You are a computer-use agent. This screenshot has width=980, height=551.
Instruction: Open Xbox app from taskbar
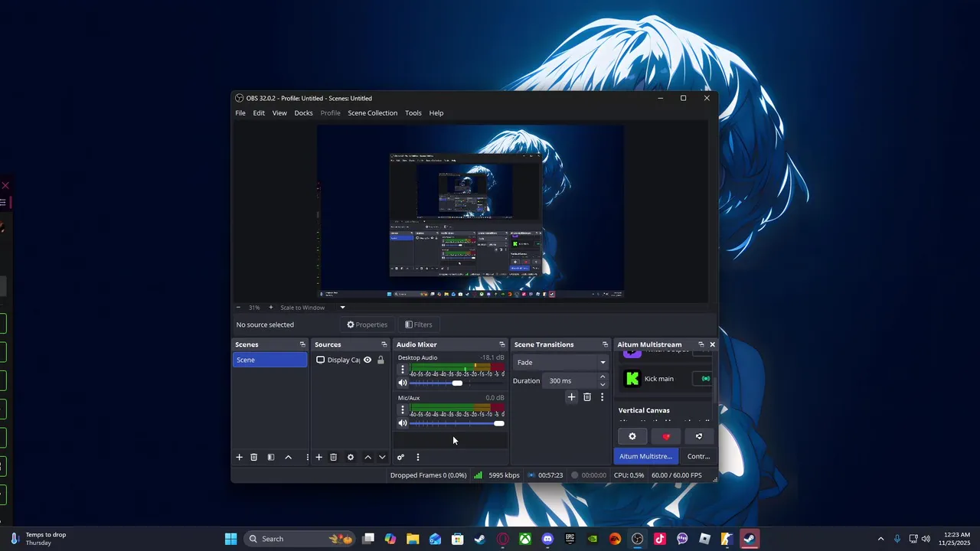pos(525,539)
